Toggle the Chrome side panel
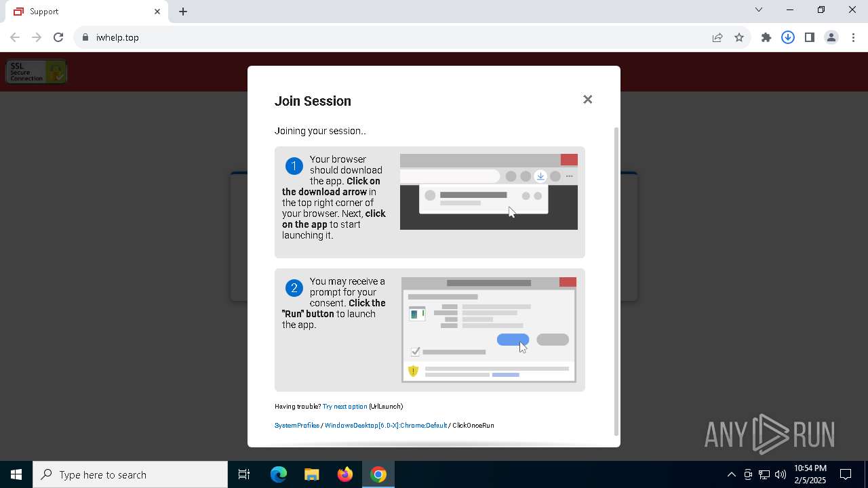Image resolution: width=868 pixels, height=488 pixels. [810, 37]
